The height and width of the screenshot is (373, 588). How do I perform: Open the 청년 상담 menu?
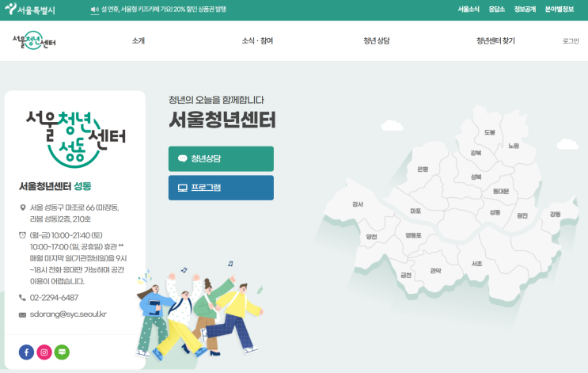tap(377, 40)
